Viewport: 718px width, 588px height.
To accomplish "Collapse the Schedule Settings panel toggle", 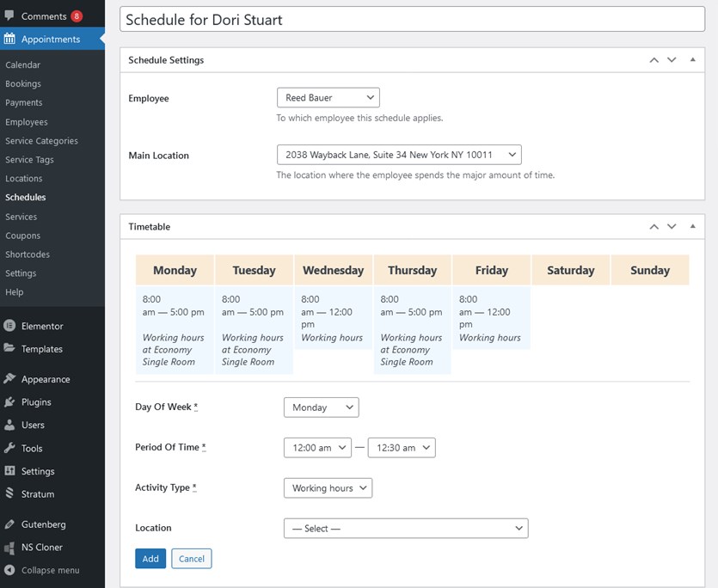I will coord(692,59).
